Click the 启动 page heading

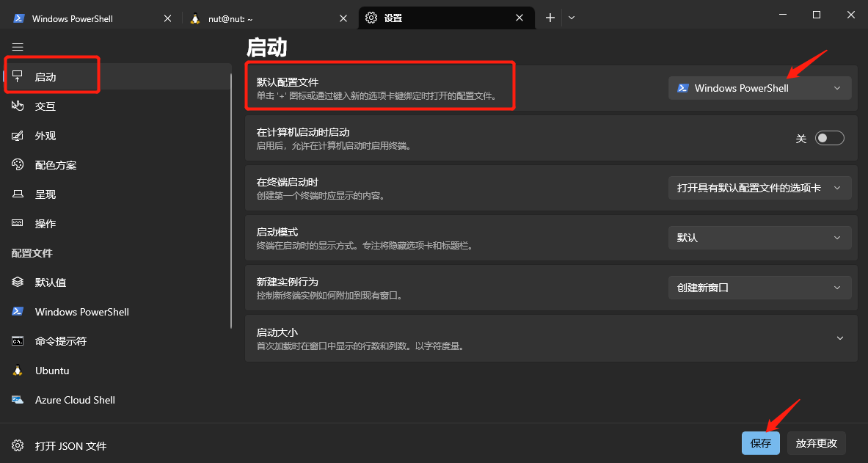tap(266, 48)
